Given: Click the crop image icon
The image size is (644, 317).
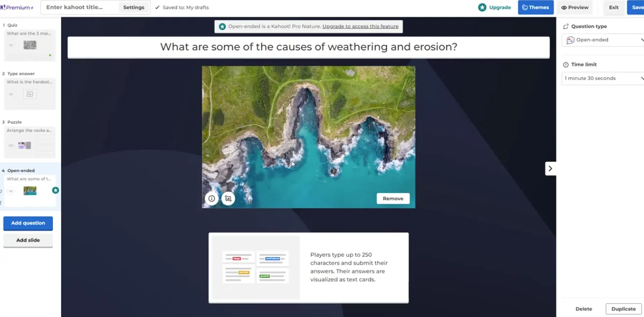Looking at the screenshot, I should (228, 199).
